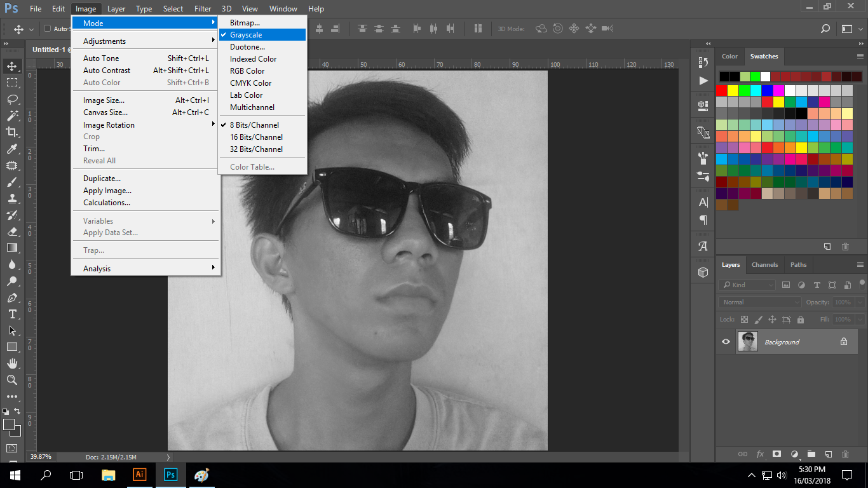Select the Hand tool
Viewport: 868px width, 488px height.
point(12,363)
